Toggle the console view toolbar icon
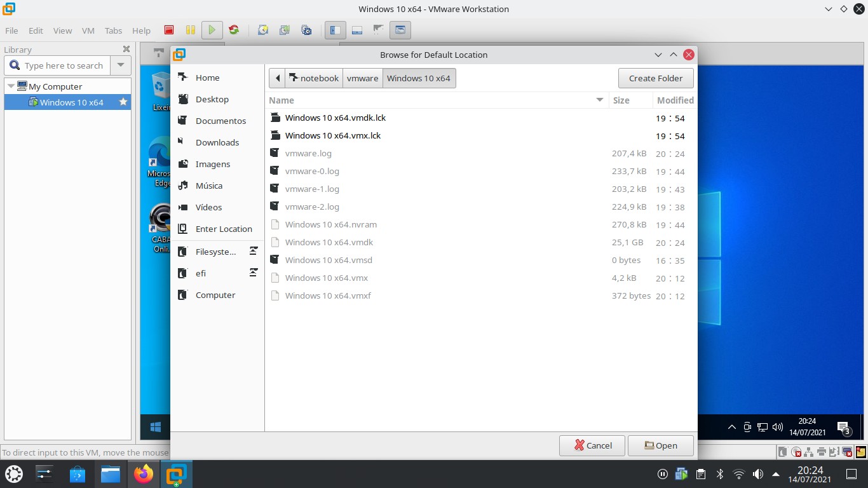Viewport: 868px width, 488px height. (400, 30)
